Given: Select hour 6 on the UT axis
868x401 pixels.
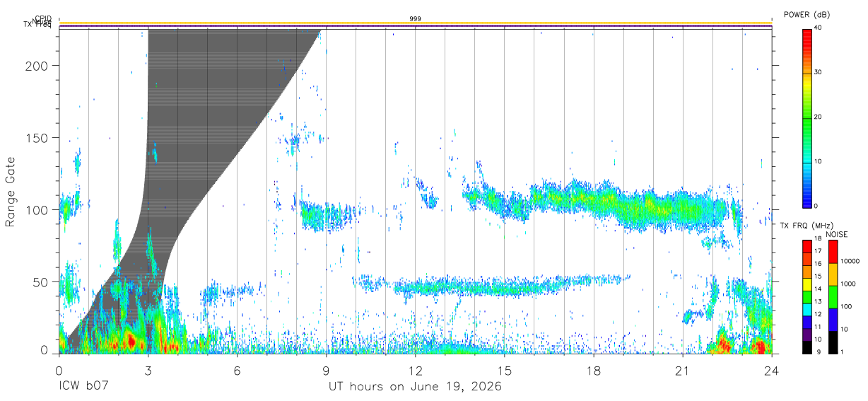Looking at the screenshot, I should click(237, 370).
